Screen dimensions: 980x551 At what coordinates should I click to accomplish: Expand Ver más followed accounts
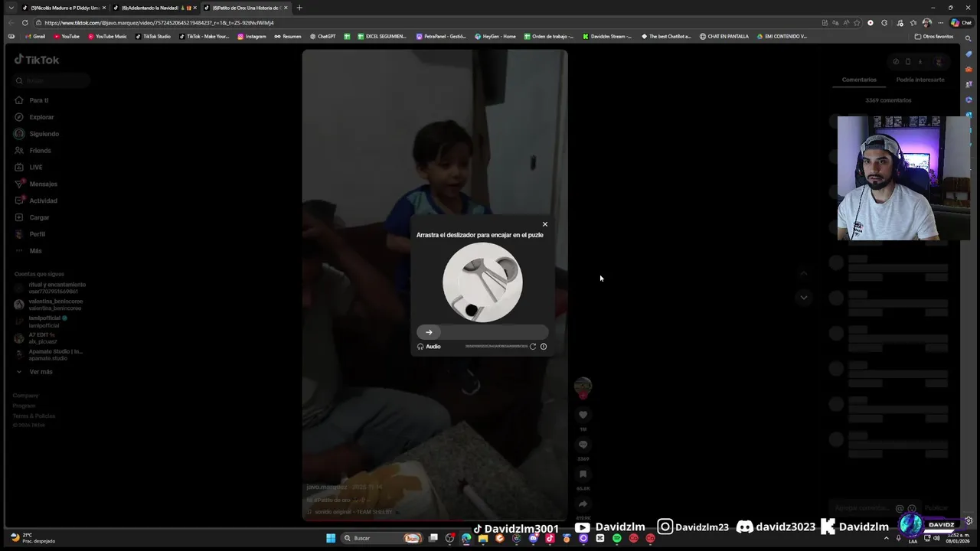(34, 372)
